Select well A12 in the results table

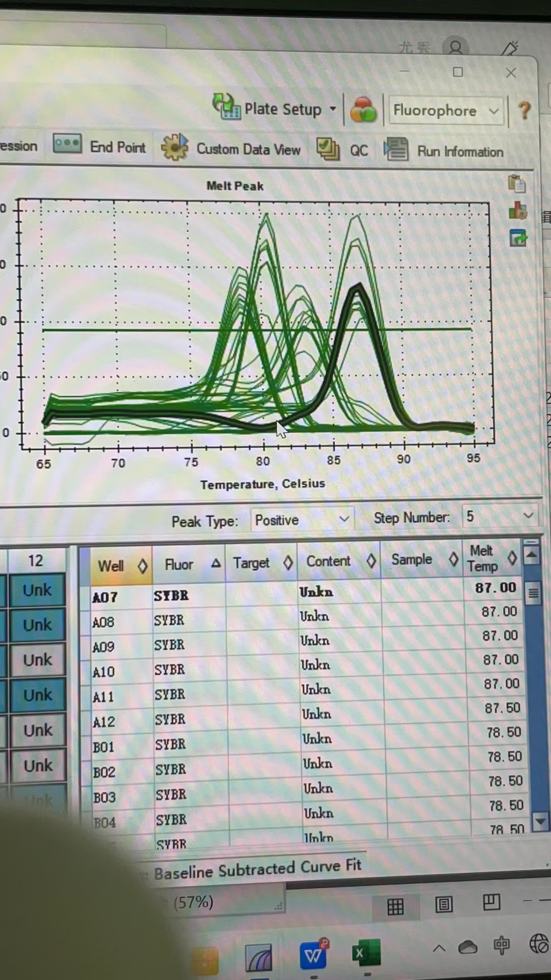104,722
